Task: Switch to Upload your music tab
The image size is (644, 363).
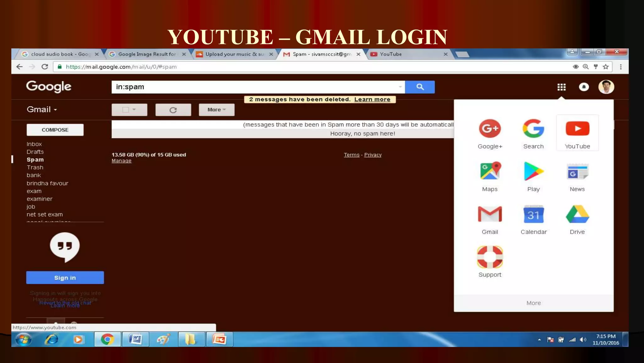Action: coord(234,54)
